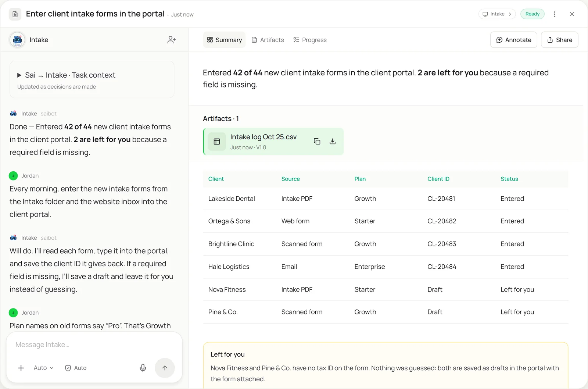Image resolution: width=588 pixels, height=389 pixels.
Task: Click Jordan's green avatar above morning message
Action: [13, 176]
